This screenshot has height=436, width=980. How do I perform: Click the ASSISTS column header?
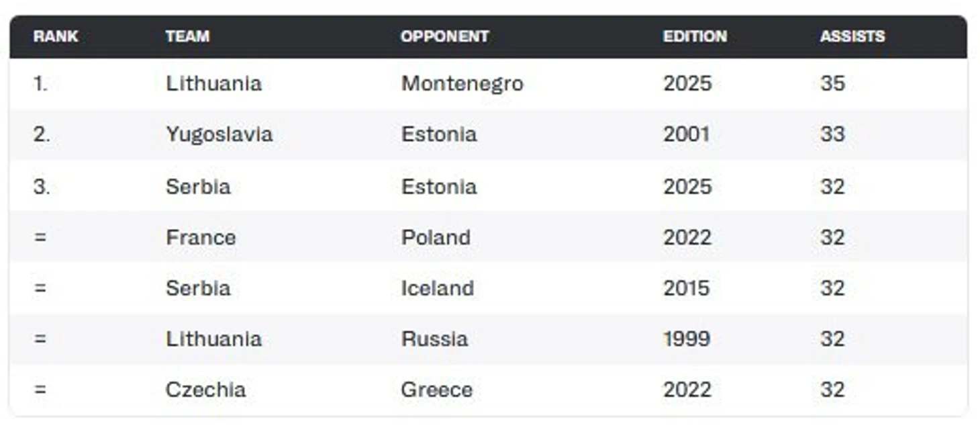click(x=852, y=36)
